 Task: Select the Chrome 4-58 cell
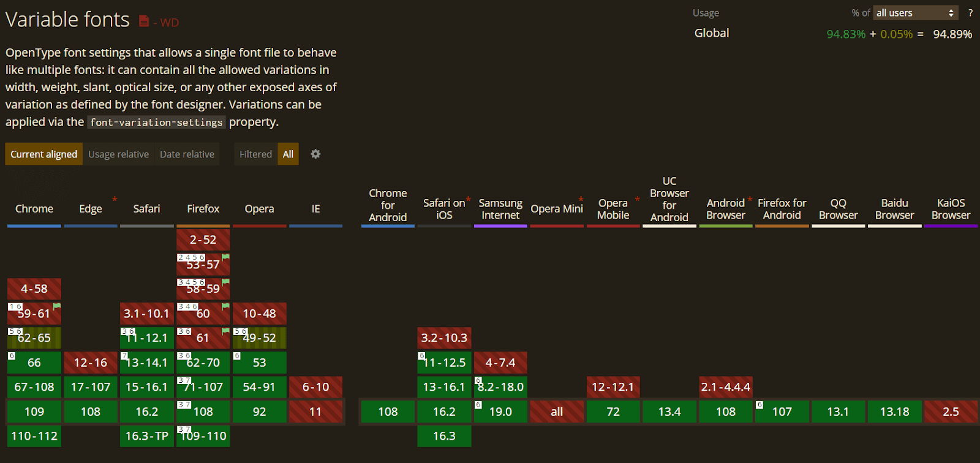pyautogui.click(x=34, y=289)
